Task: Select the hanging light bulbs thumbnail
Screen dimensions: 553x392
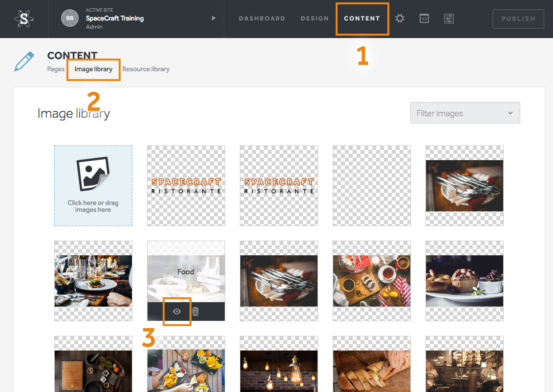Action: pyautogui.click(x=278, y=364)
